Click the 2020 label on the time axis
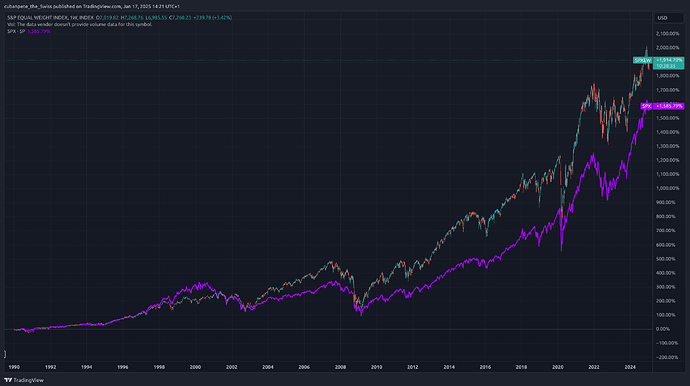690x386 pixels. (x=558, y=367)
